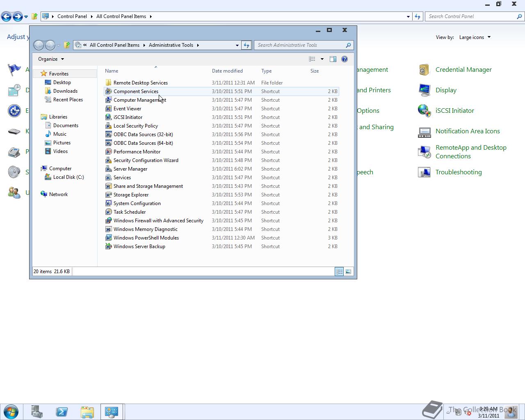Open Performance Monitor shortcut icon

point(108,152)
